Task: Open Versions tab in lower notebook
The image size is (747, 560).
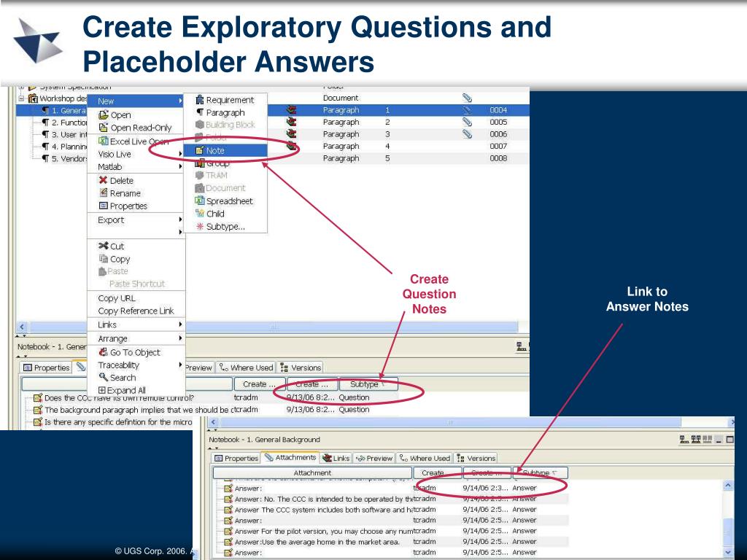Action: (x=476, y=458)
